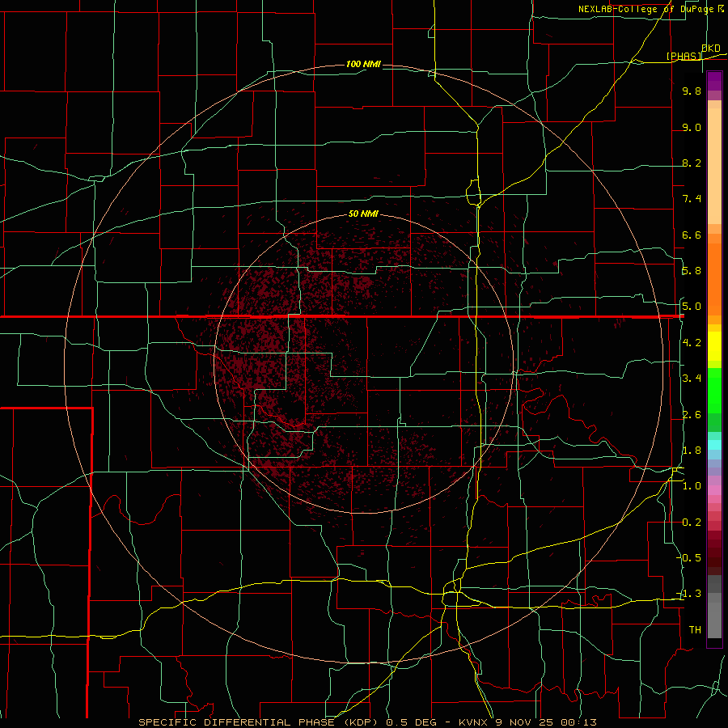Image resolution: width=728 pixels, height=728 pixels.
Task: Click the 50 NMI range ring label
Action: [363, 214]
